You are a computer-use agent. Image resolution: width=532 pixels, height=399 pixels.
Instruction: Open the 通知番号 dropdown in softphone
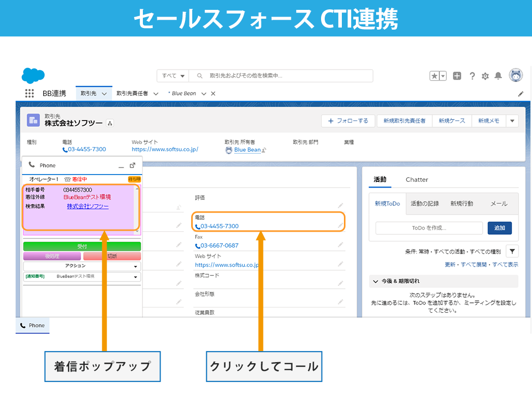[x=82, y=277]
